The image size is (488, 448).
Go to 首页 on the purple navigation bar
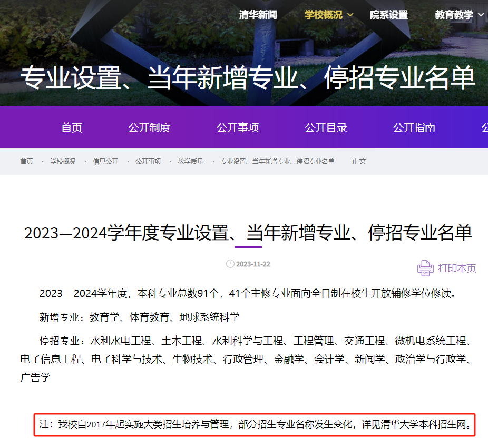click(x=71, y=127)
